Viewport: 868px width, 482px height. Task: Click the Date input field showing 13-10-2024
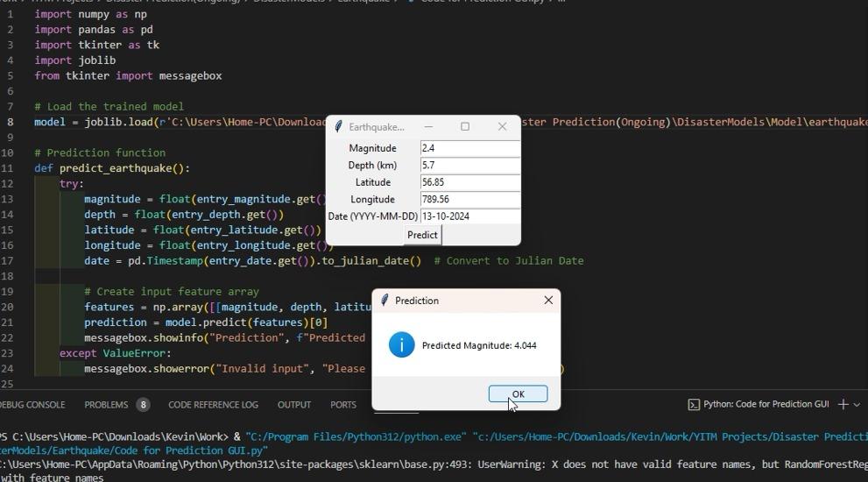point(470,216)
